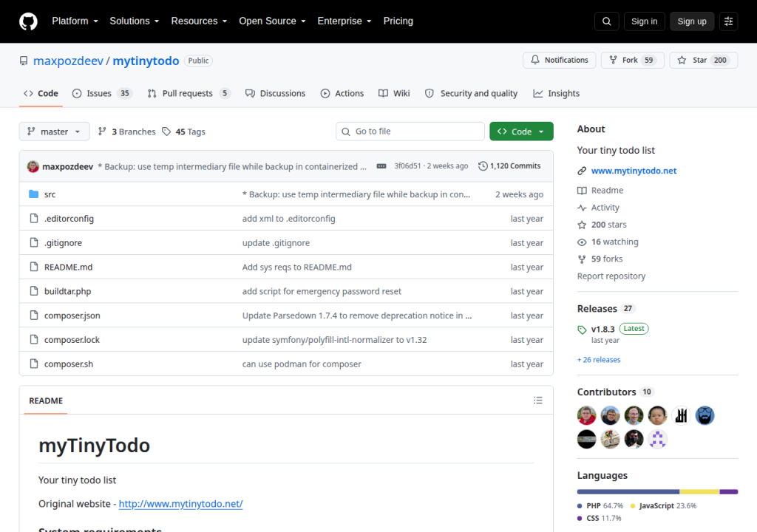This screenshot has width=757, height=532.
Task: Click the Sign up button
Action: click(692, 21)
